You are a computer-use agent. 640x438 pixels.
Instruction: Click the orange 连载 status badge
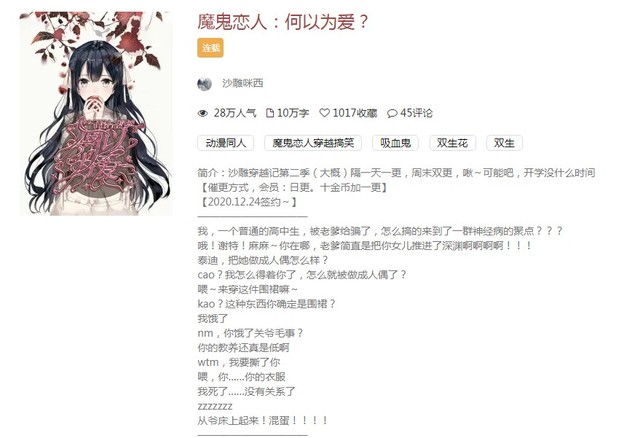(x=210, y=48)
